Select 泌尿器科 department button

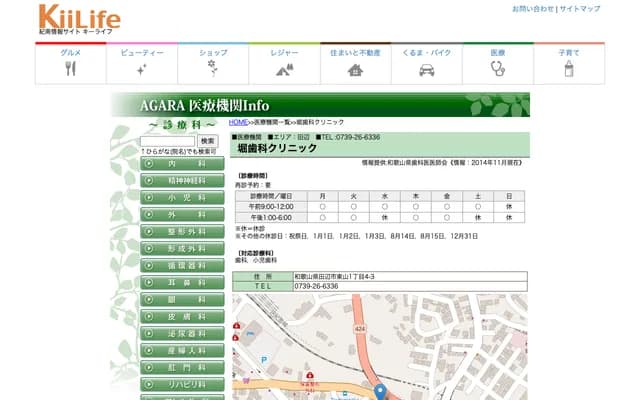182,334
